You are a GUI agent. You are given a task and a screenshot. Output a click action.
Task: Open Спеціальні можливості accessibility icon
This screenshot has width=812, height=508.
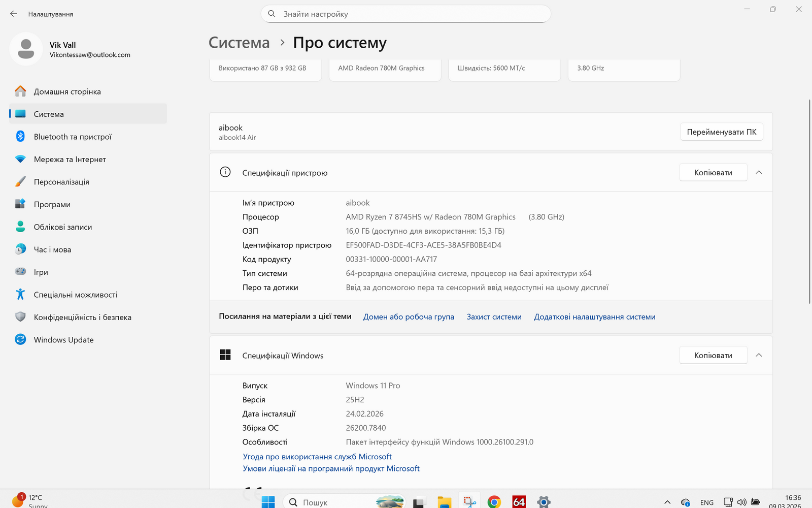click(x=20, y=295)
